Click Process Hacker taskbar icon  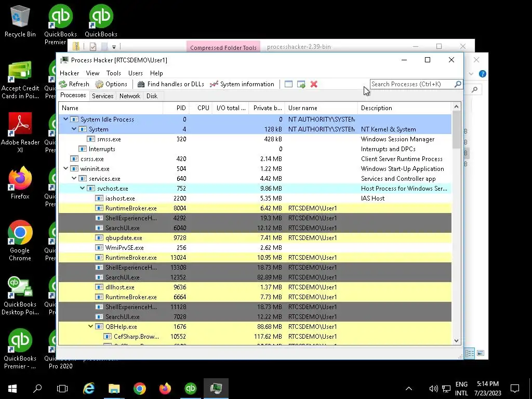click(216, 389)
